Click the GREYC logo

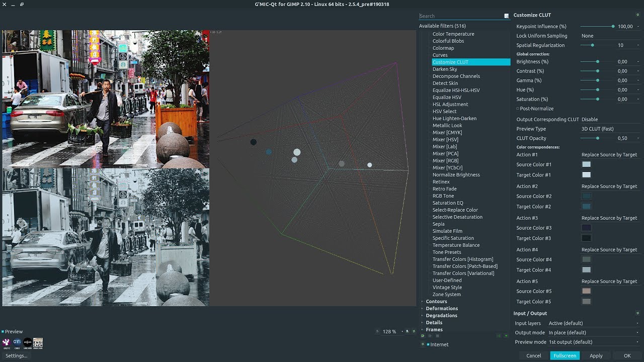pos(7,343)
